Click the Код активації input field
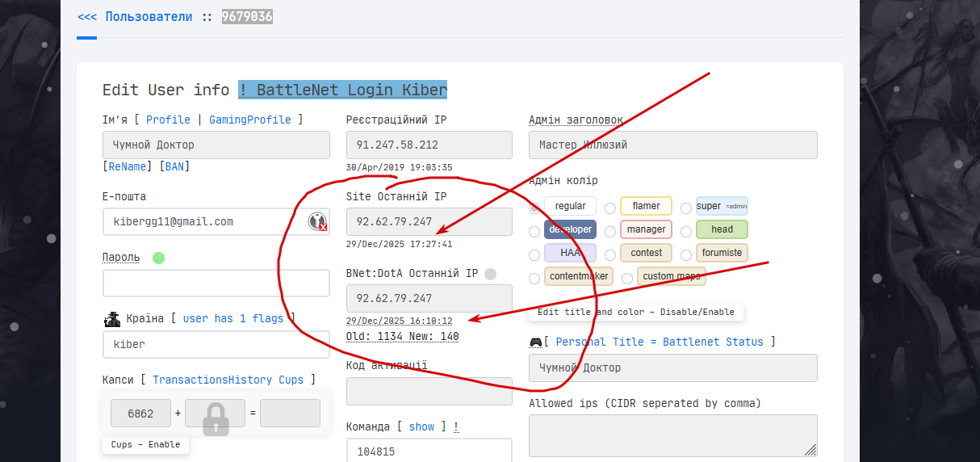This screenshot has width=980, height=462. click(429, 391)
